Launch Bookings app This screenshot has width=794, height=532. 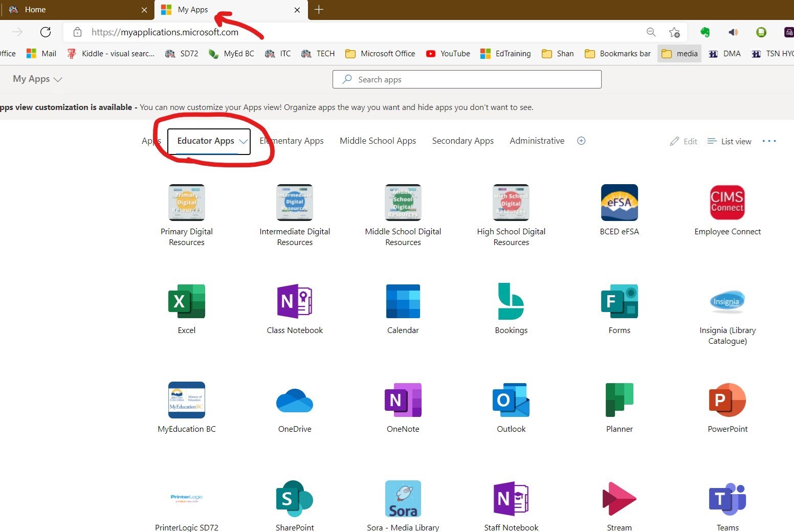coord(511,301)
